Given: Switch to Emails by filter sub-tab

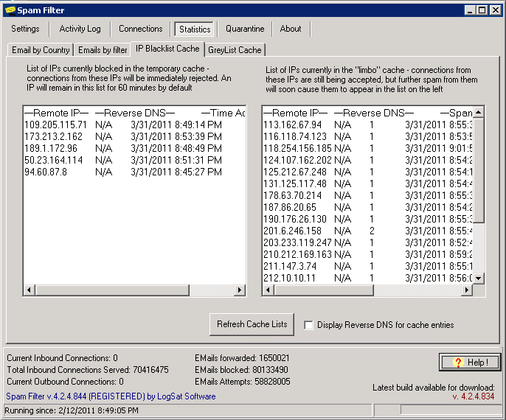Looking at the screenshot, I should (x=103, y=49).
